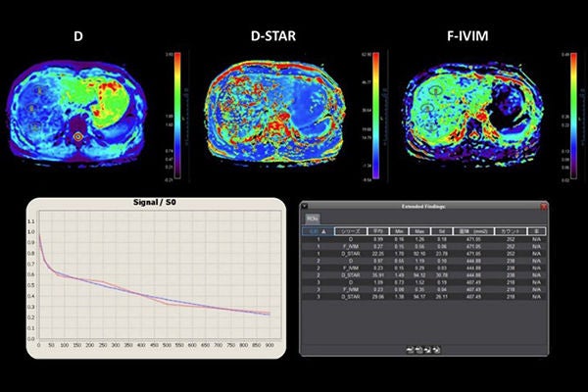
Task: Select the D_STAR row with mean 35.91
Action: click(x=423, y=275)
